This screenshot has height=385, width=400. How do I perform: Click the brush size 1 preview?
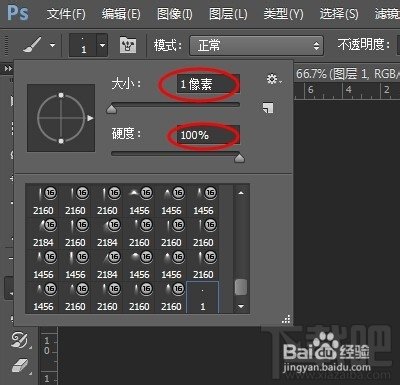point(83,45)
